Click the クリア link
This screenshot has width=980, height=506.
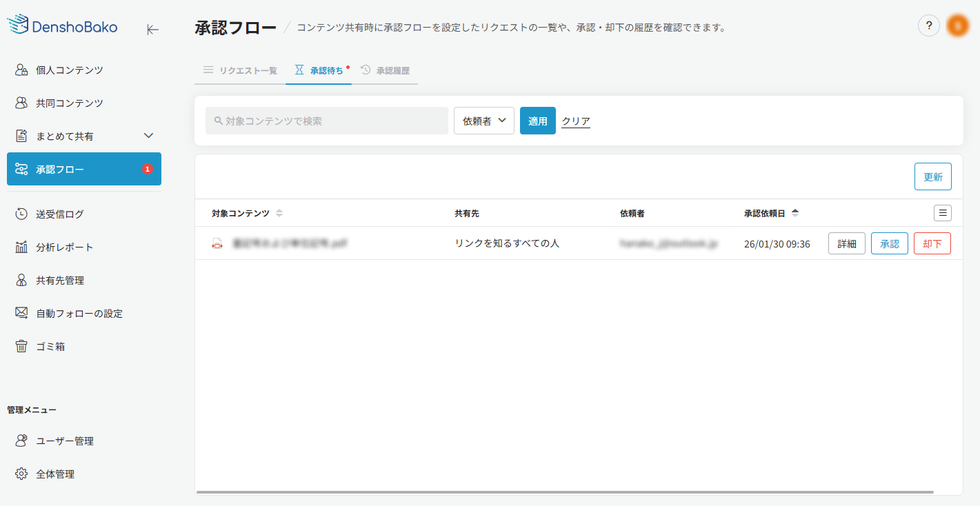click(x=576, y=121)
